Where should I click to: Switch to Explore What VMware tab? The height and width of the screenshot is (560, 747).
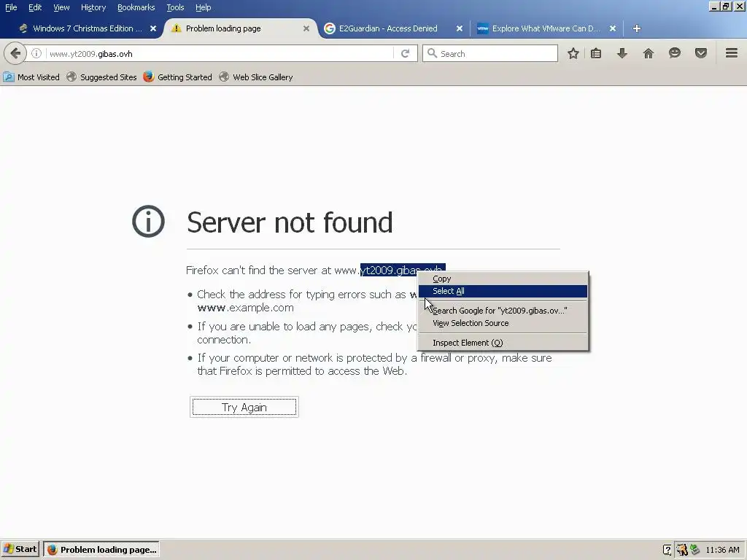(546, 28)
